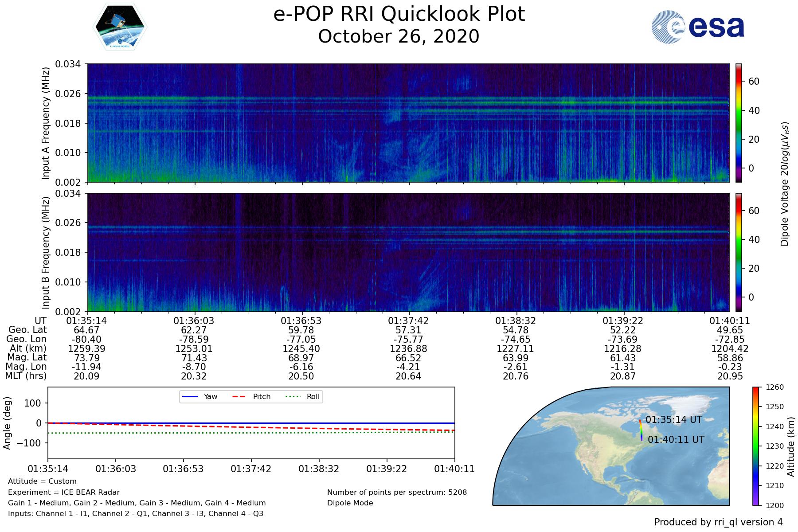
Task: Click the 01:37:42 tick on attitude plot
Action: pyautogui.click(x=251, y=469)
